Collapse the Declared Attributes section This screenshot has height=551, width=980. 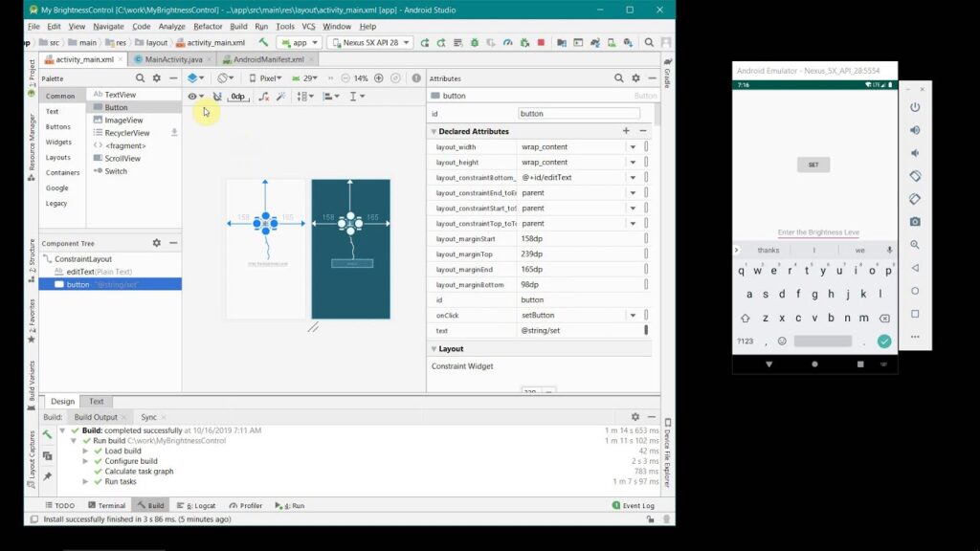(434, 131)
